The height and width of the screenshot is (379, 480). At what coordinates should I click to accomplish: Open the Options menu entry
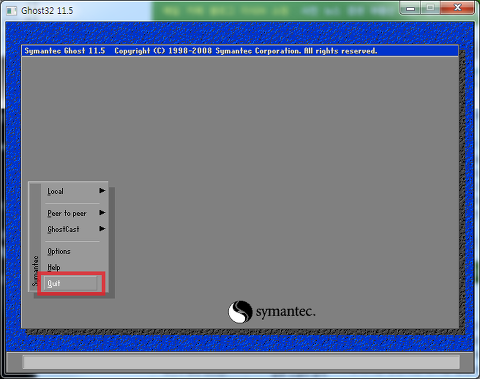[x=59, y=251]
